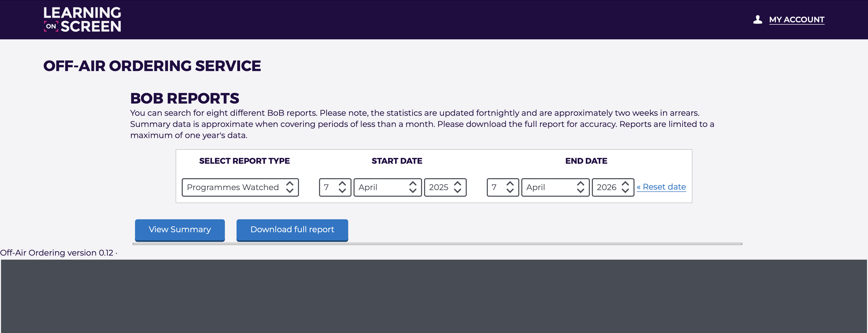Screen dimensions: 868x333
Task: Click the View Summary button
Action: tap(180, 230)
